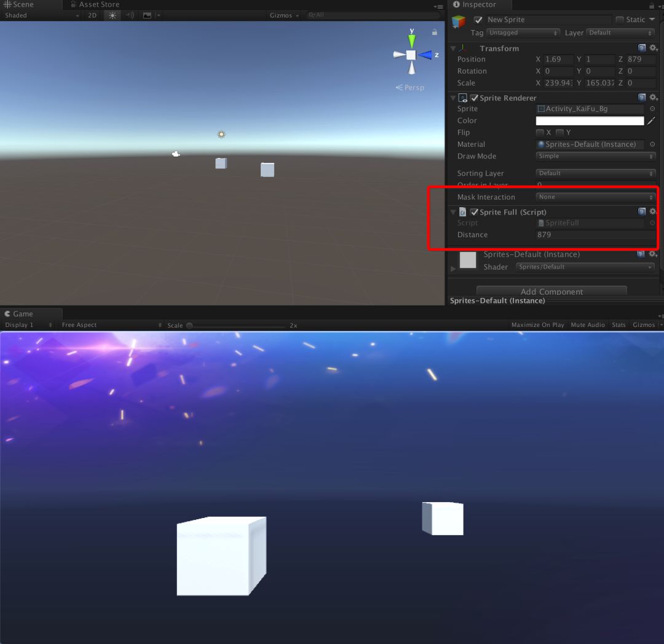Open the Layer Default dropdown
The height and width of the screenshot is (644, 664).
pos(620,33)
